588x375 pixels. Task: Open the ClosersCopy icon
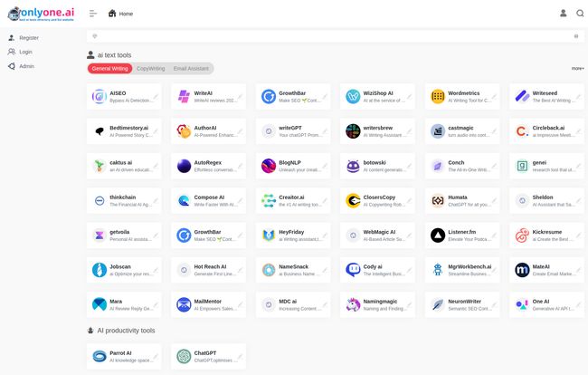point(353,200)
